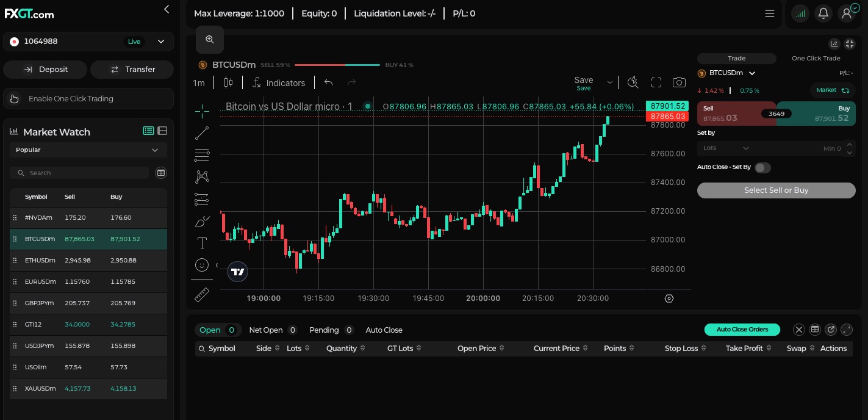Open the emoji icons tool
868x420 pixels.
201,265
